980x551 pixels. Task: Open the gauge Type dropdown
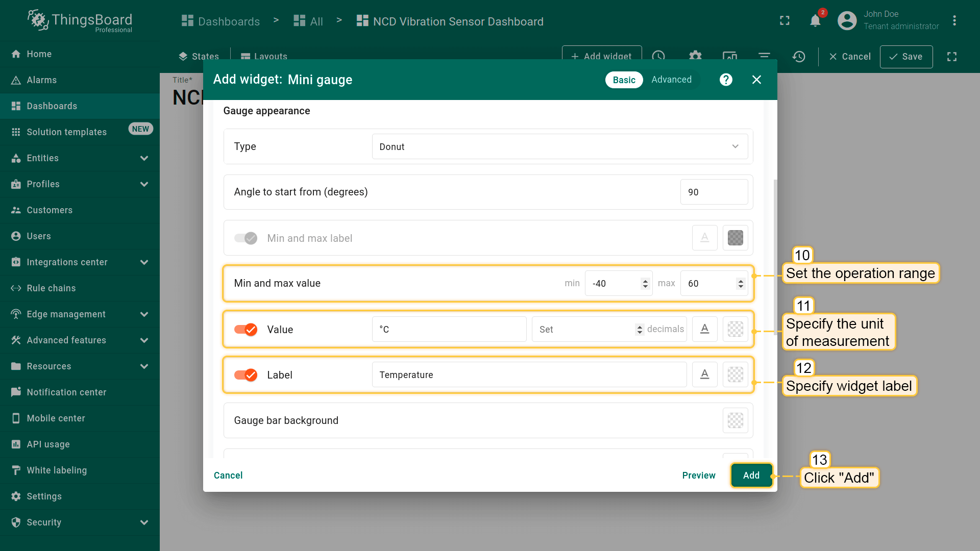[559, 146]
